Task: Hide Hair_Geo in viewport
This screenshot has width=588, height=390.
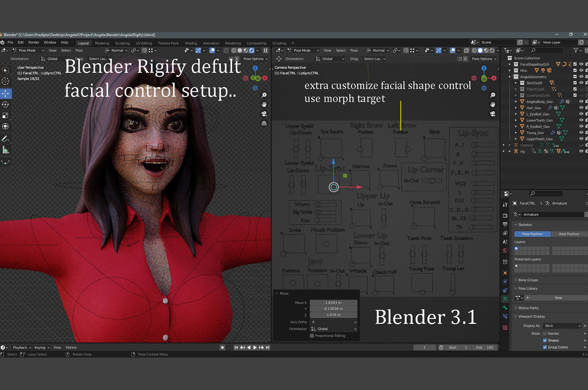Action: point(581,108)
